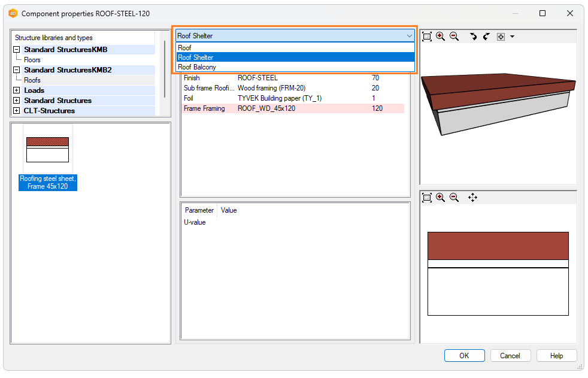The height and width of the screenshot is (378, 588).
Task: Zoom in on the 3D roof preview
Action: (440, 37)
